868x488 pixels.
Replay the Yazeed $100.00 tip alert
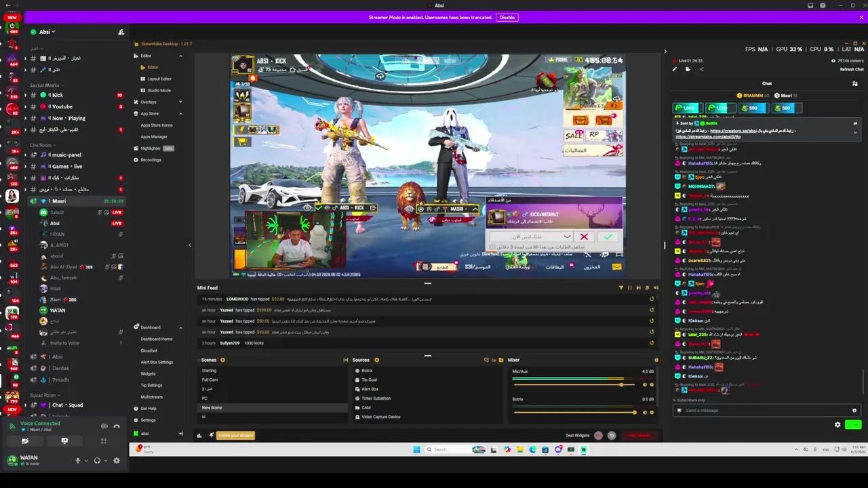point(652,310)
